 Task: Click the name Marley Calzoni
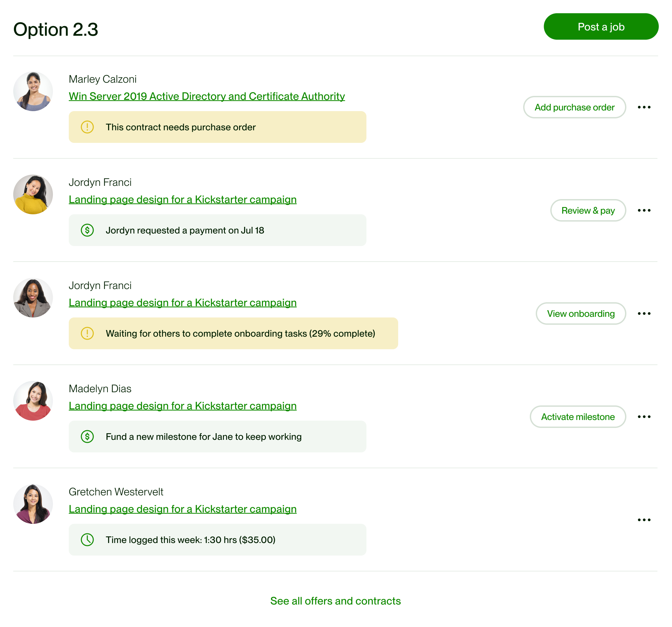[103, 79]
